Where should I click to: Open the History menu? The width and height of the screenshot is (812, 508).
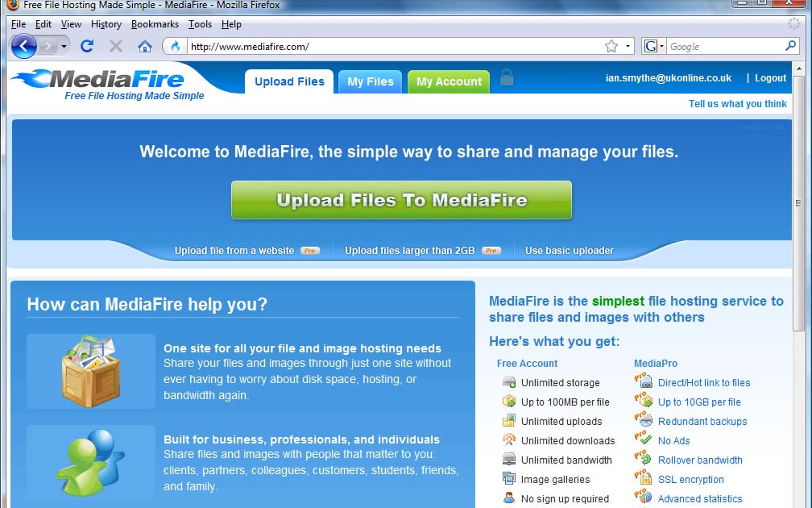click(x=106, y=24)
